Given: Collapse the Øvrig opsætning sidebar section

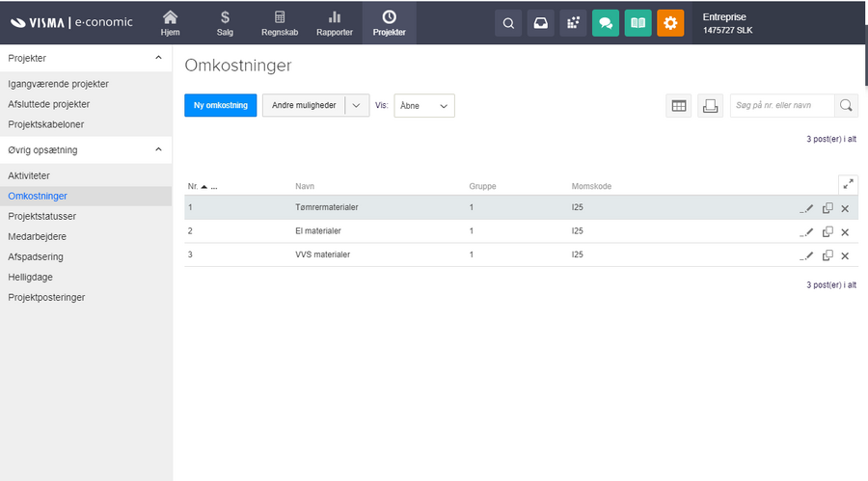Looking at the screenshot, I should 158,150.
